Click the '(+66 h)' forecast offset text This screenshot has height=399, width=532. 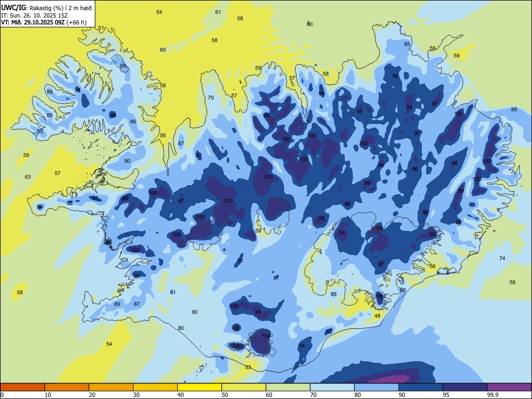[x=76, y=23]
